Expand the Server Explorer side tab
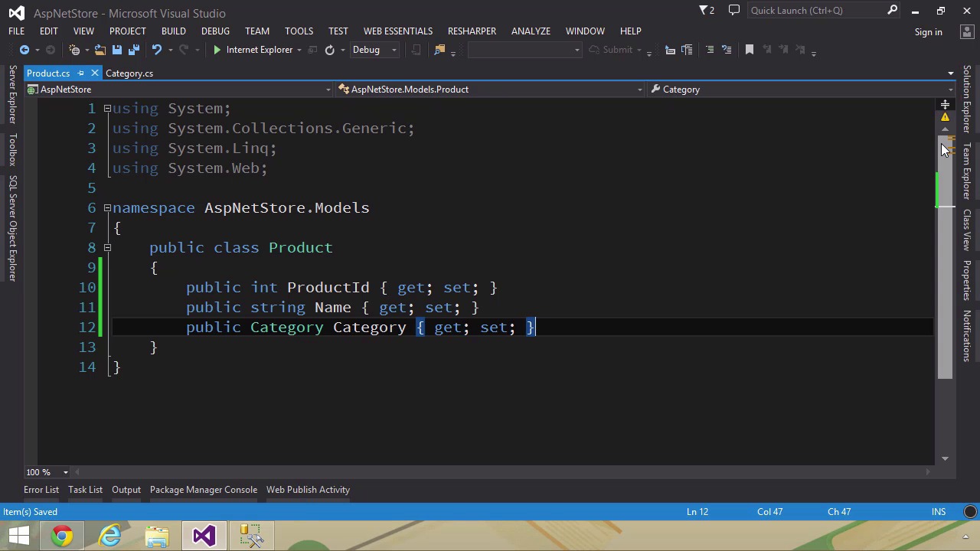The height and width of the screenshot is (551, 980). pos(12,95)
